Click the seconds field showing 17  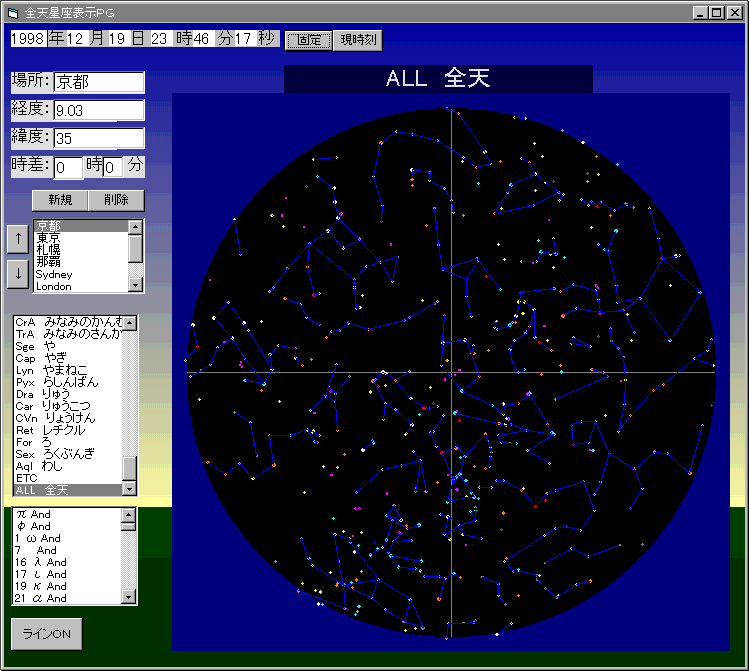pyautogui.click(x=244, y=38)
